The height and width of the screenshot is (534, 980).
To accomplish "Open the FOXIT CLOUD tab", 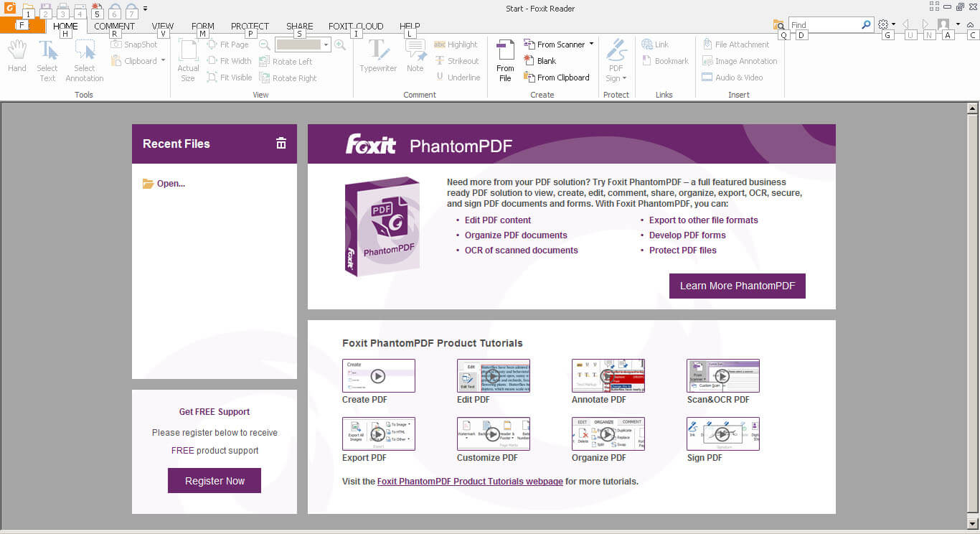I will (356, 26).
